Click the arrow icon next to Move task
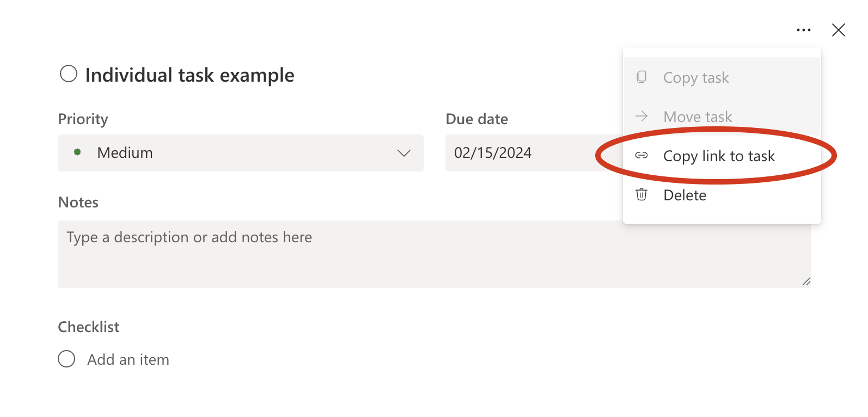 (x=642, y=116)
